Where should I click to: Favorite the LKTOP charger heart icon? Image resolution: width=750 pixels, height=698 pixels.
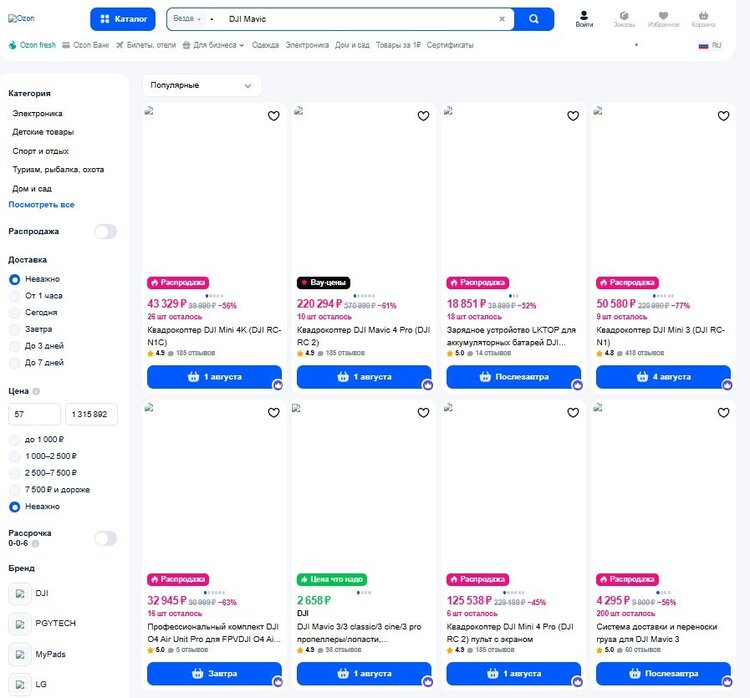click(573, 116)
